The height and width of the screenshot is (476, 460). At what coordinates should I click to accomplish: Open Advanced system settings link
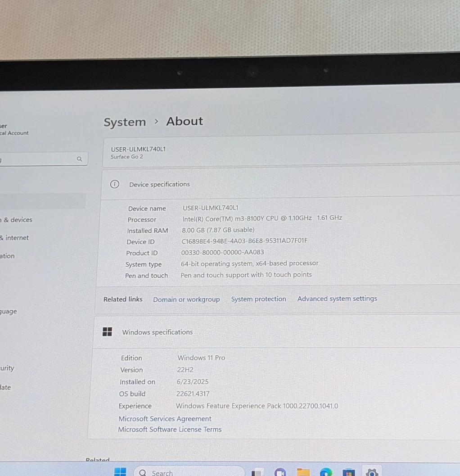tap(337, 299)
